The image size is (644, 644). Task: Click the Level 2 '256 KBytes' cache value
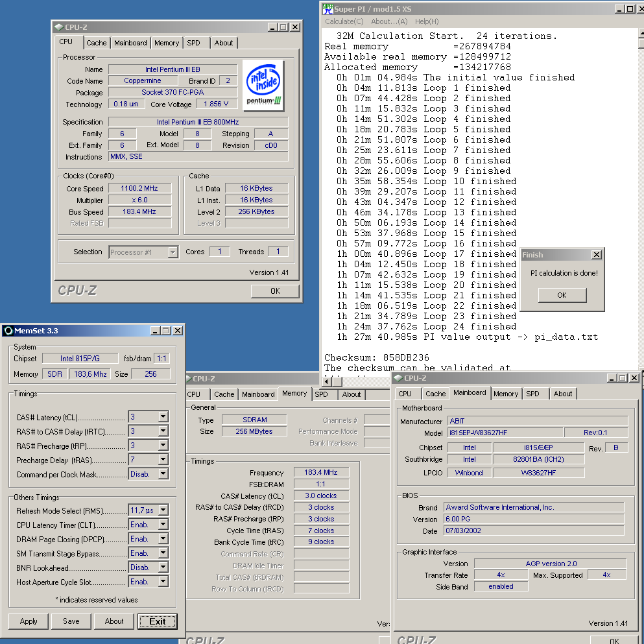pyautogui.click(x=256, y=211)
